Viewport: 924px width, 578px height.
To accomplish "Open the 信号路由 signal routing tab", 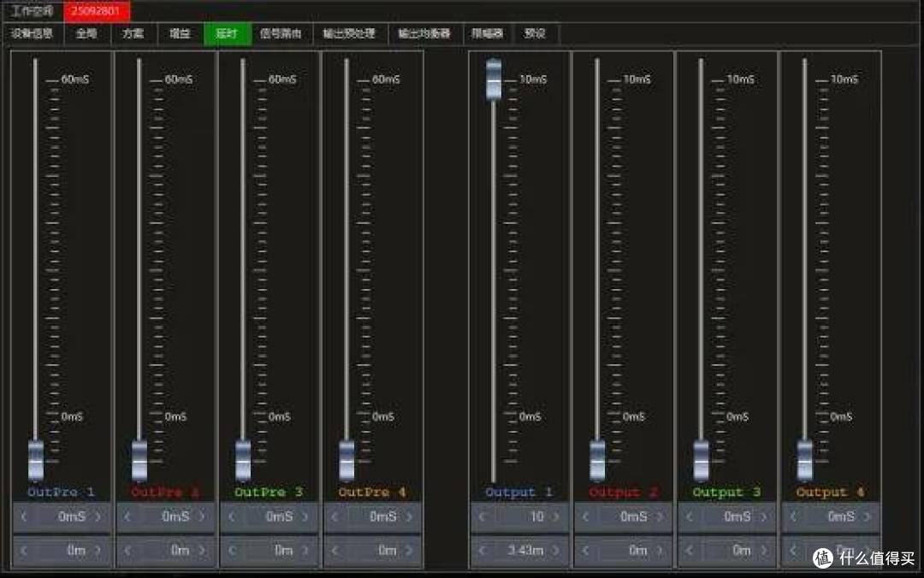I will click(x=281, y=33).
